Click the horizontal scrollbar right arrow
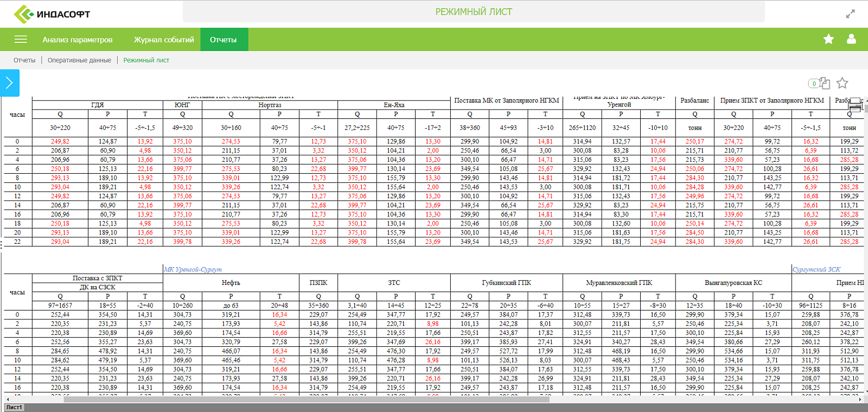 point(860,399)
